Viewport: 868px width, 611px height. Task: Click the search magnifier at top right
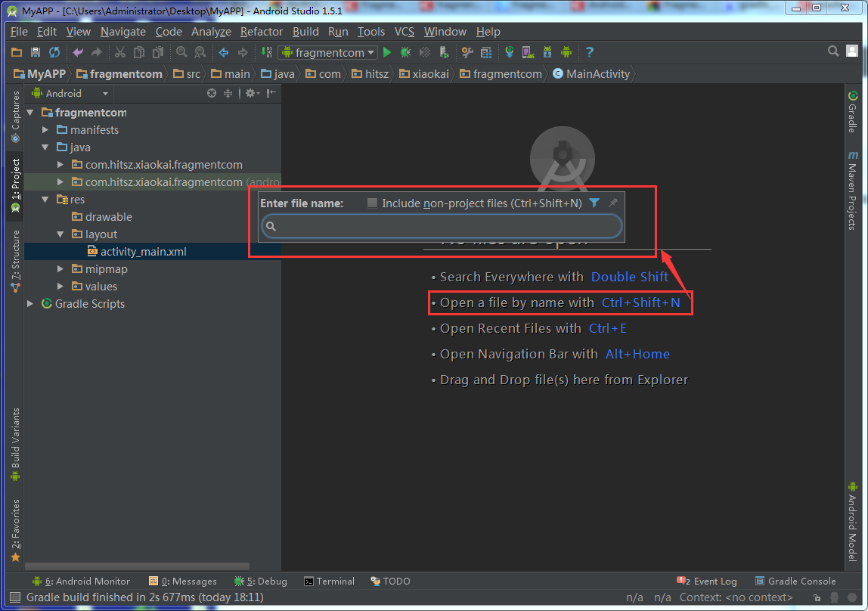(833, 51)
